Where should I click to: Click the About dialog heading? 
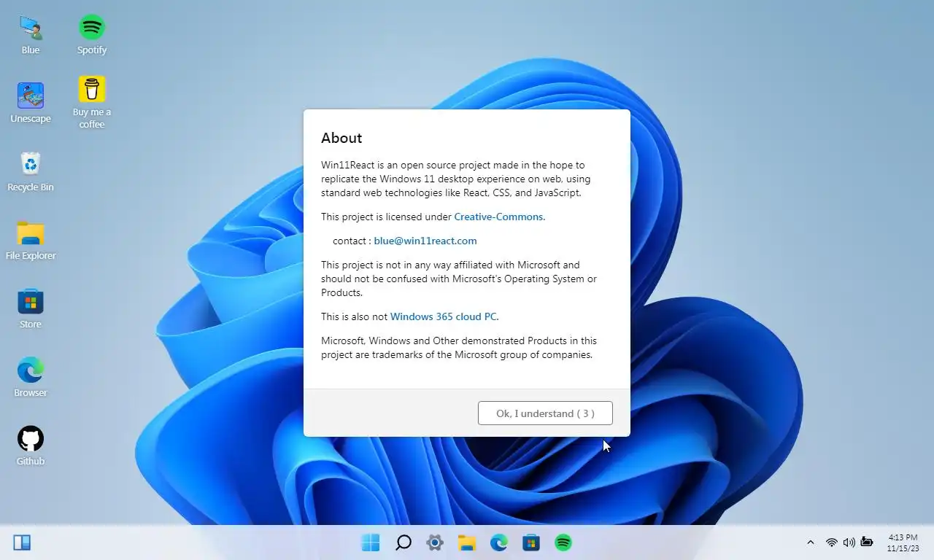click(341, 138)
